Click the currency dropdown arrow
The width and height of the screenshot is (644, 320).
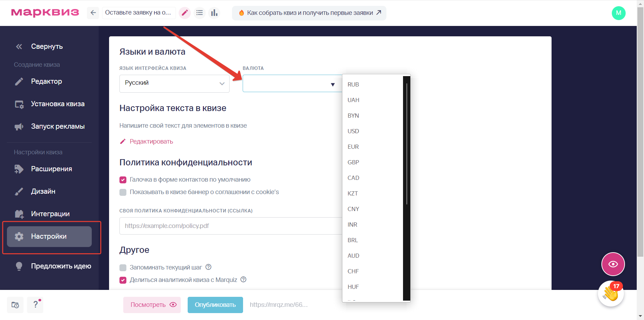[x=333, y=85]
